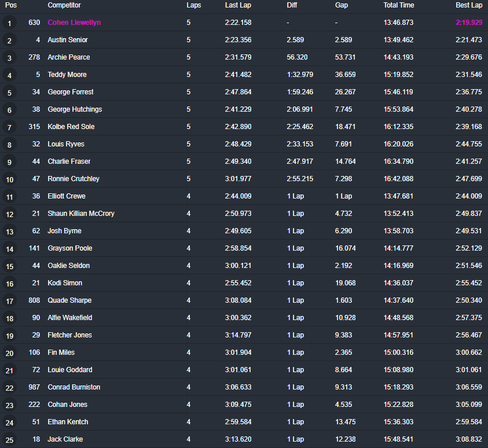Image resolution: width=488 pixels, height=448 pixels.
Task: Click the Last Lap column header
Action: (x=238, y=5)
